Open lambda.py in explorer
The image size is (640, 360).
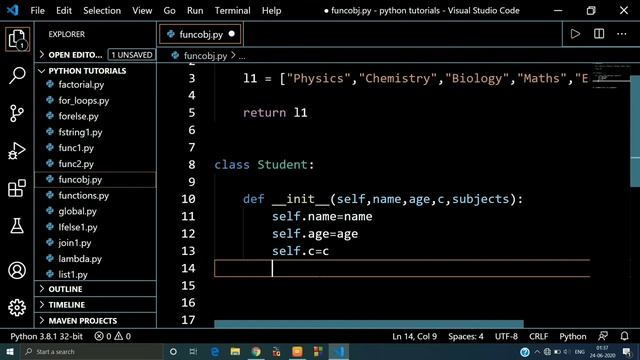click(x=80, y=259)
